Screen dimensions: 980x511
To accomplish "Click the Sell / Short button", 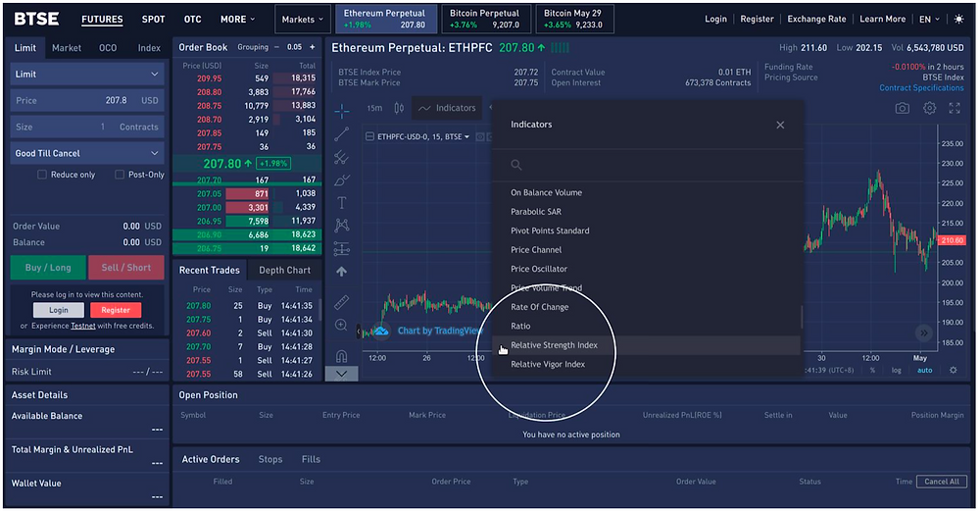I will [x=126, y=268].
